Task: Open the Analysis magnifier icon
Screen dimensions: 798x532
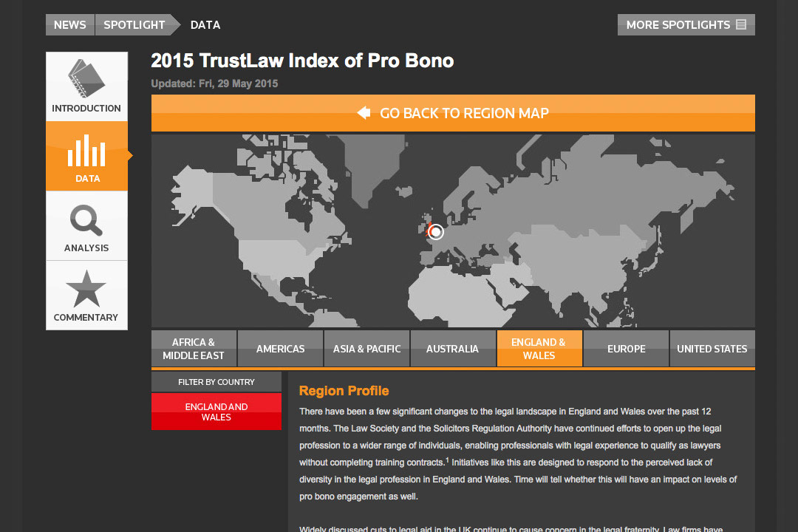Action: point(86,220)
